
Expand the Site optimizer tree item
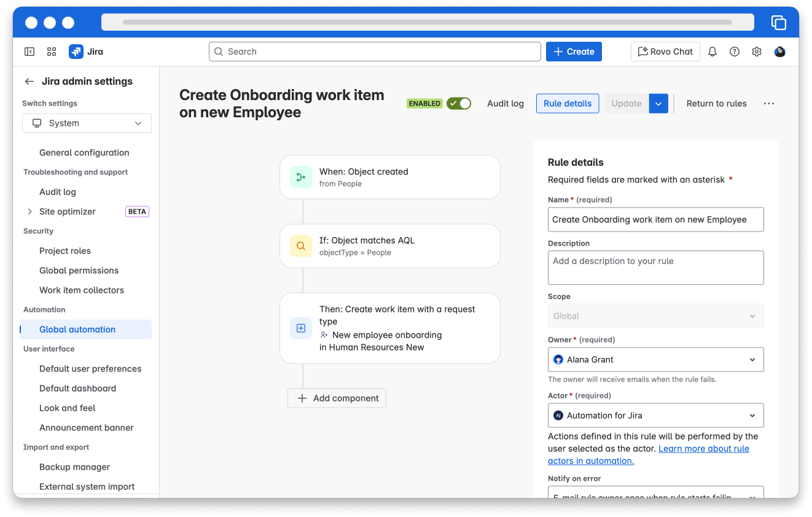pyautogui.click(x=29, y=211)
